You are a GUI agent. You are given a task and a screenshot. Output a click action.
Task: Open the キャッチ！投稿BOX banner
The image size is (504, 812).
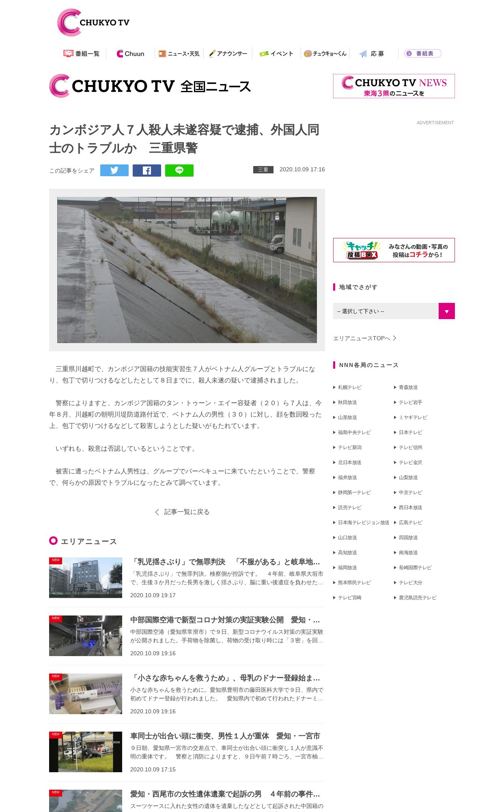click(x=394, y=250)
